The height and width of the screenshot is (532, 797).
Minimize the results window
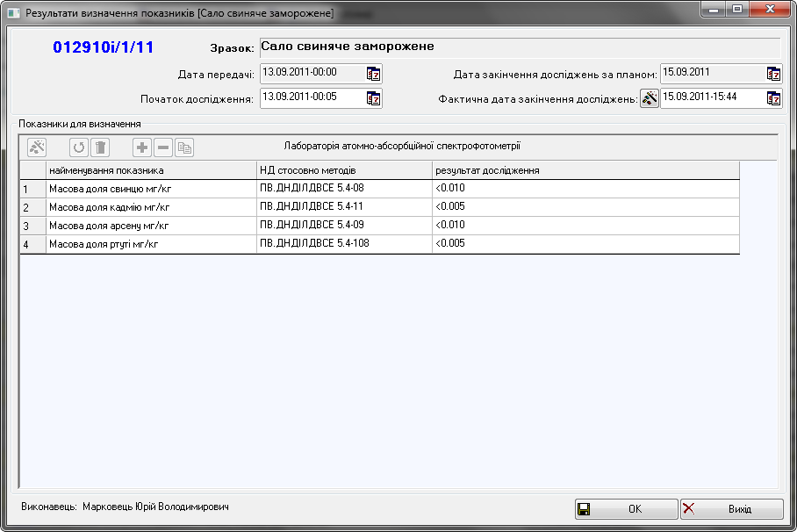714,9
